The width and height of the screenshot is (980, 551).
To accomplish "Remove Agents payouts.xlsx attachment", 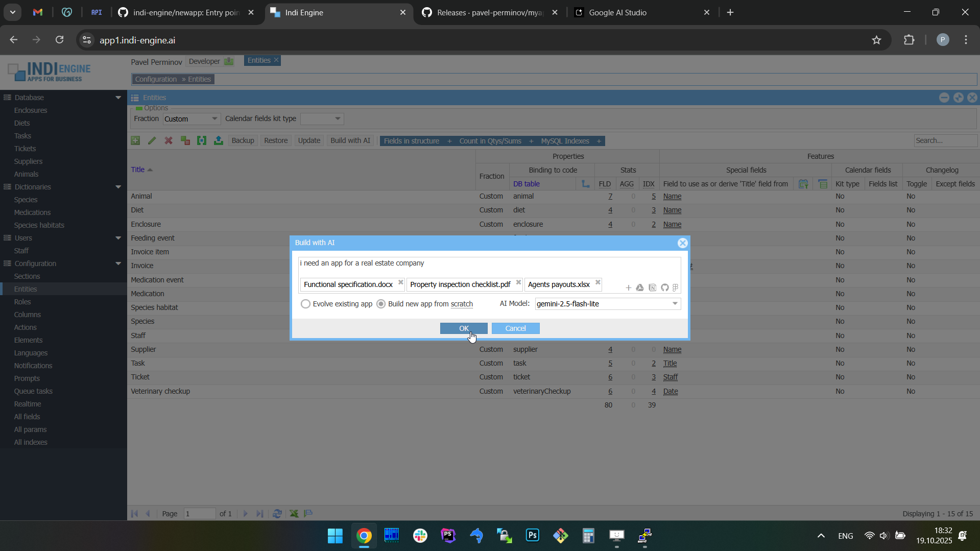I will [x=598, y=282].
